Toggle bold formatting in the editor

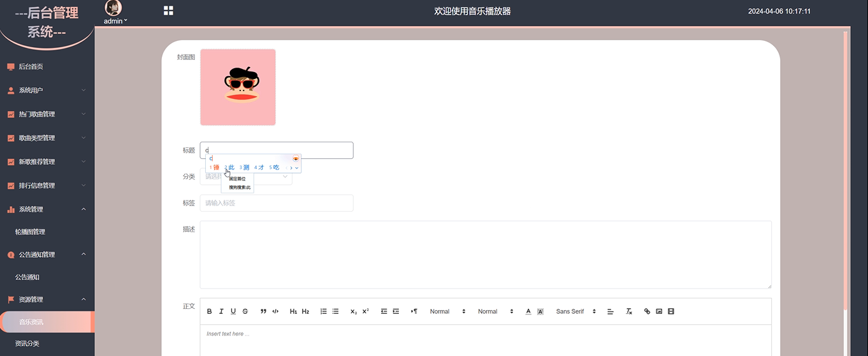pyautogui.click(x=209, y=311)
